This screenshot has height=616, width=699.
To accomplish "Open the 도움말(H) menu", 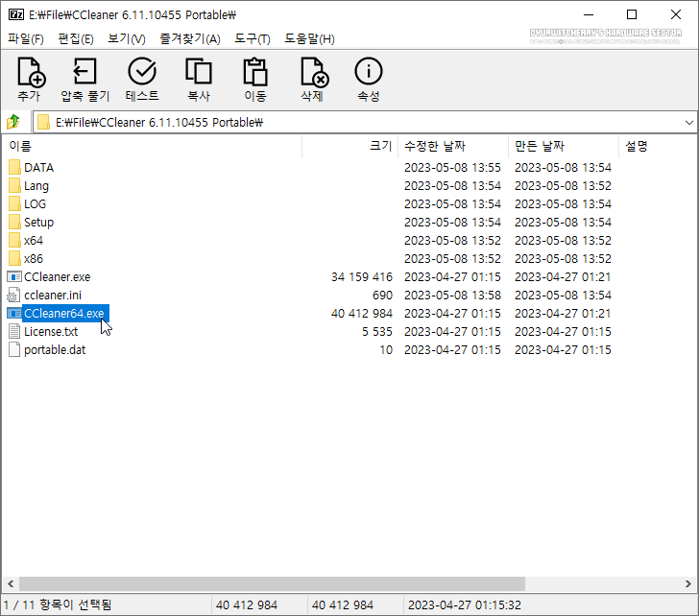I will pos(309,39).
